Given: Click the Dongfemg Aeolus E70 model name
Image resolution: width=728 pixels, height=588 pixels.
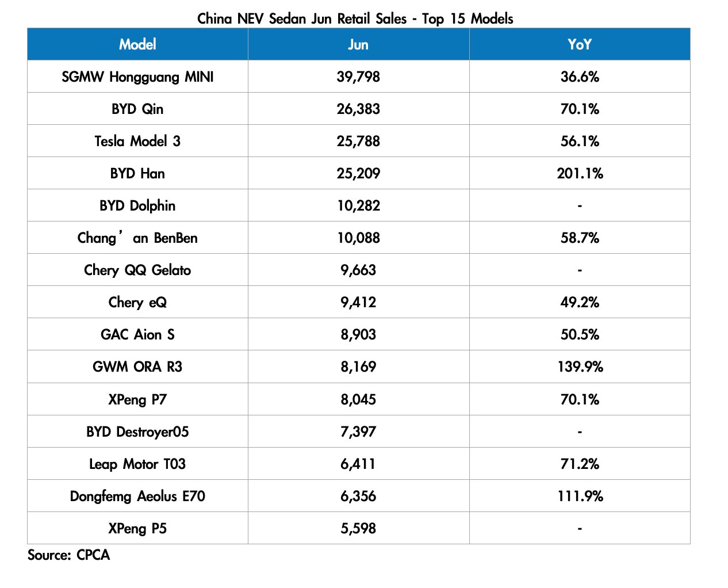Looking at the screenshot, I should [x=137, y=496].
